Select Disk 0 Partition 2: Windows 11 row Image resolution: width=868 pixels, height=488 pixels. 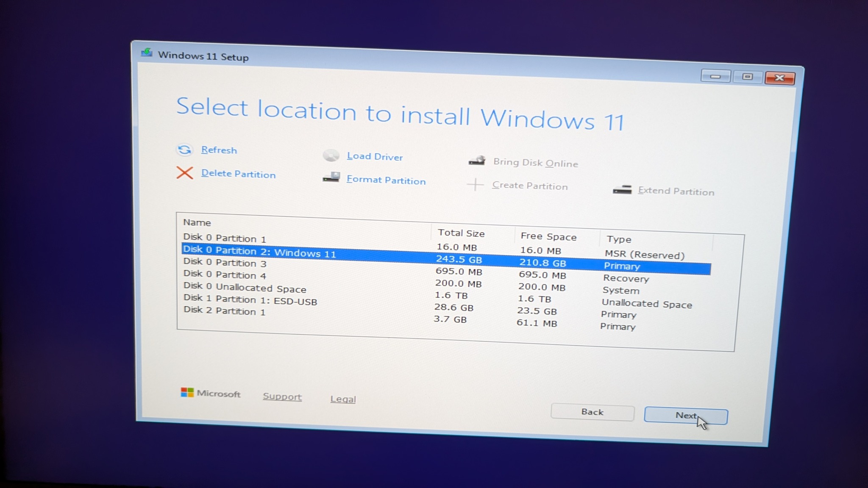(x=446, y=259)
